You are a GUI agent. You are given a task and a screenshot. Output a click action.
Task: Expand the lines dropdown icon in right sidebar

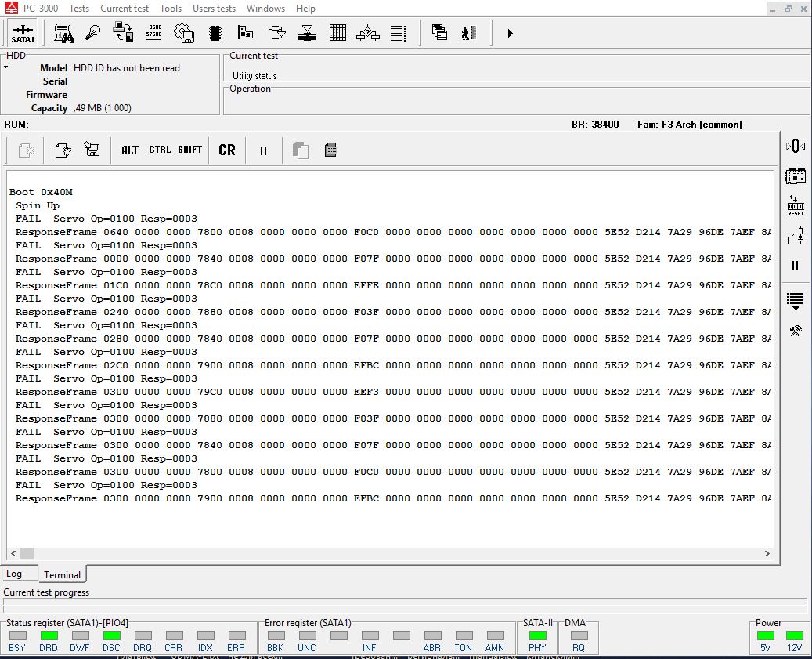pos(795,302)
